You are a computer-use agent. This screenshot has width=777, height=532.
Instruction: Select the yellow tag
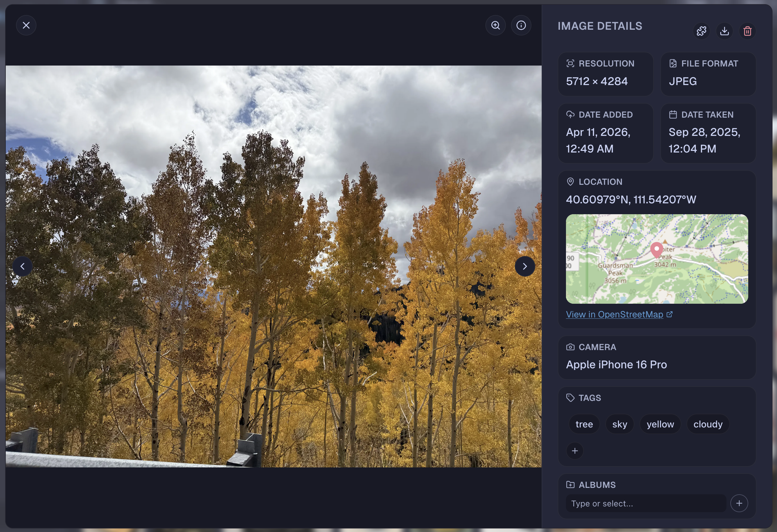[x=660, y=424]
